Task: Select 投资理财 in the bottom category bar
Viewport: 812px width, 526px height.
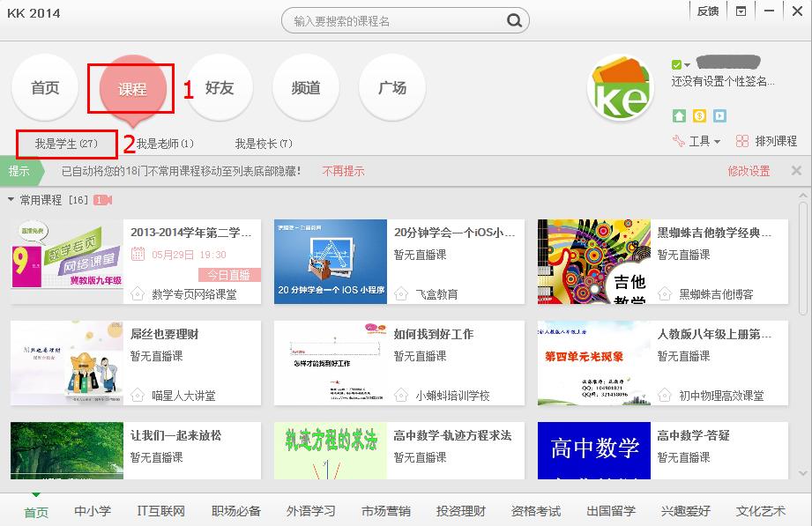Action: [x=461, y=511]
